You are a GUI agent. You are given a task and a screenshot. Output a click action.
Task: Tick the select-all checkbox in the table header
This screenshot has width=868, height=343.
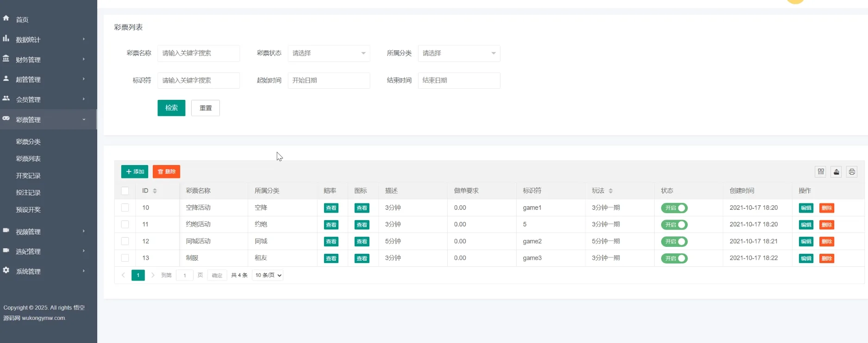click(x=125, y=191)
